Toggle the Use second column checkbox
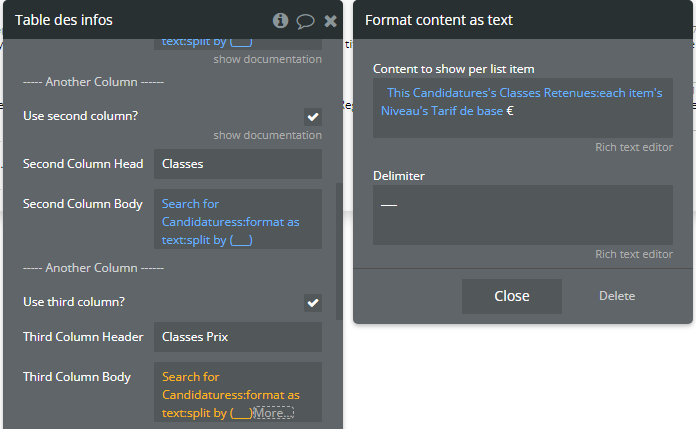Image resolution: width=696 pixels, height=429 pixels. (313, 116)
